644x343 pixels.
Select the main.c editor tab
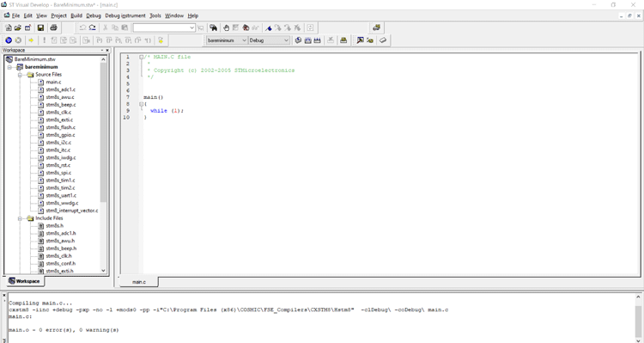(139, 282)
